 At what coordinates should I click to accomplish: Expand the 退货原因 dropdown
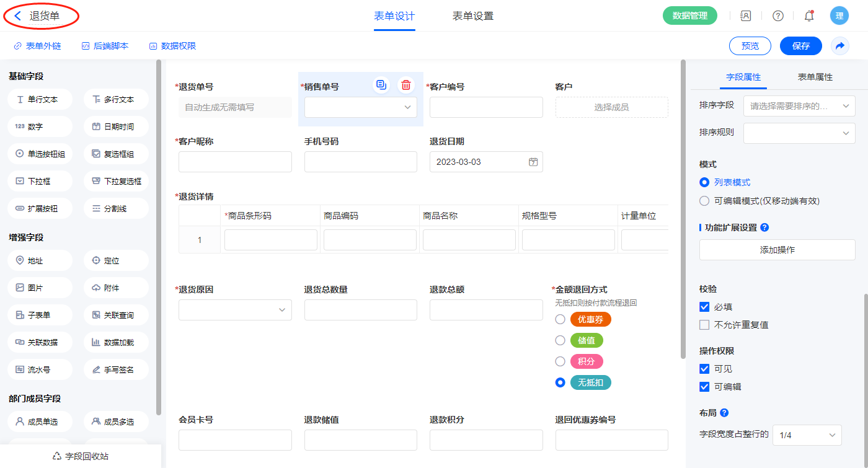pos(235,309)
